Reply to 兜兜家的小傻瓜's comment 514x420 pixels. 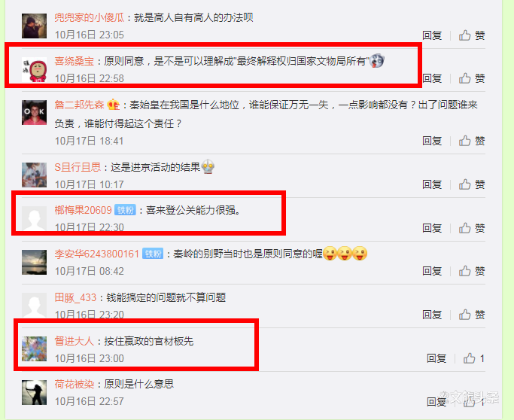point(432,35)
